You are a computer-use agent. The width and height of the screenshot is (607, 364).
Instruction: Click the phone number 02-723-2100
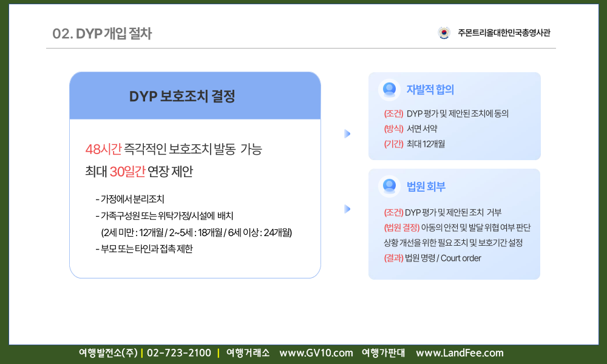[179, 353]
